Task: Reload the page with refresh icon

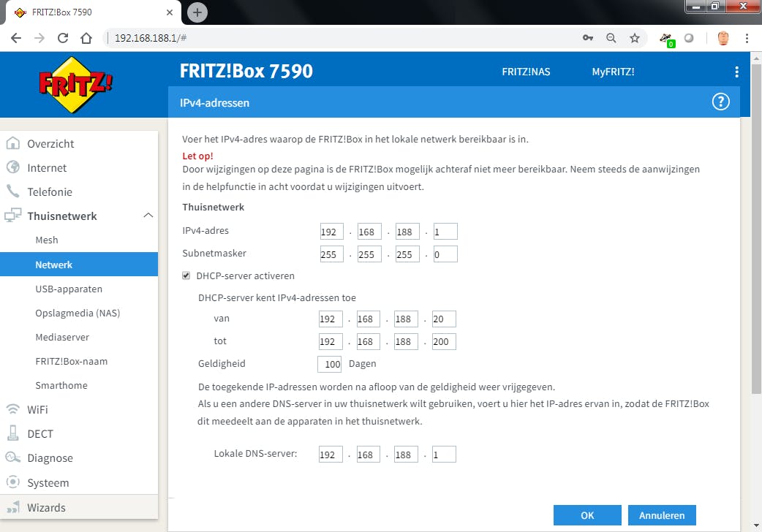Action: pos(63,38)
